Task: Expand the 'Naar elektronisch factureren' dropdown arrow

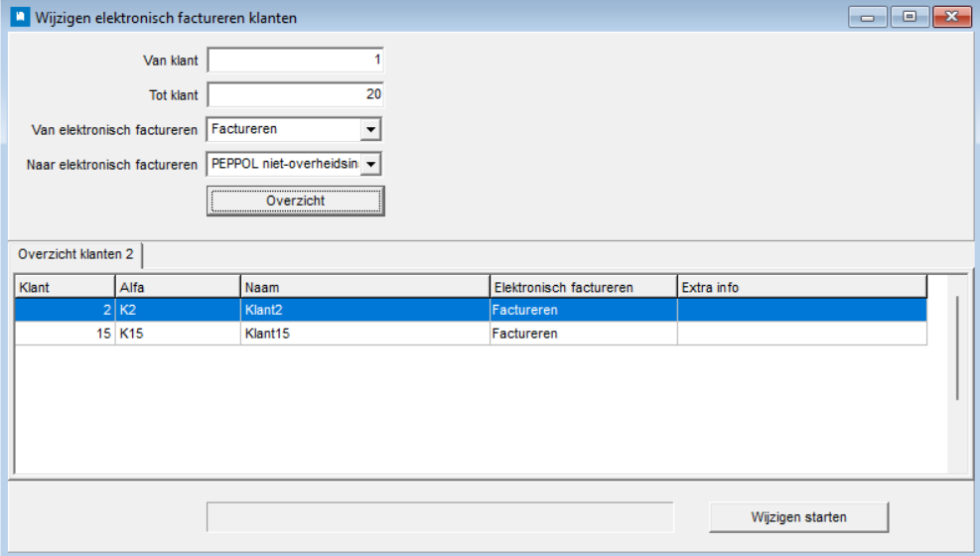Action: point(370,164)
